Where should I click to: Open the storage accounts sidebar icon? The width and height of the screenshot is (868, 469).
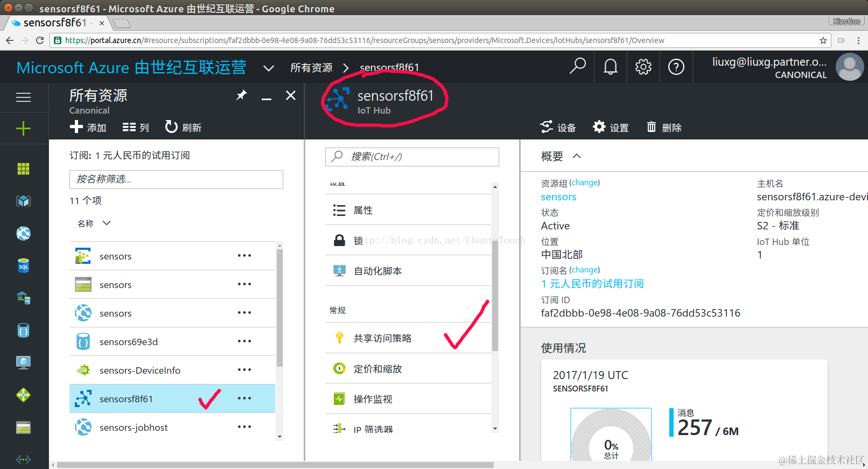[23, 428]
